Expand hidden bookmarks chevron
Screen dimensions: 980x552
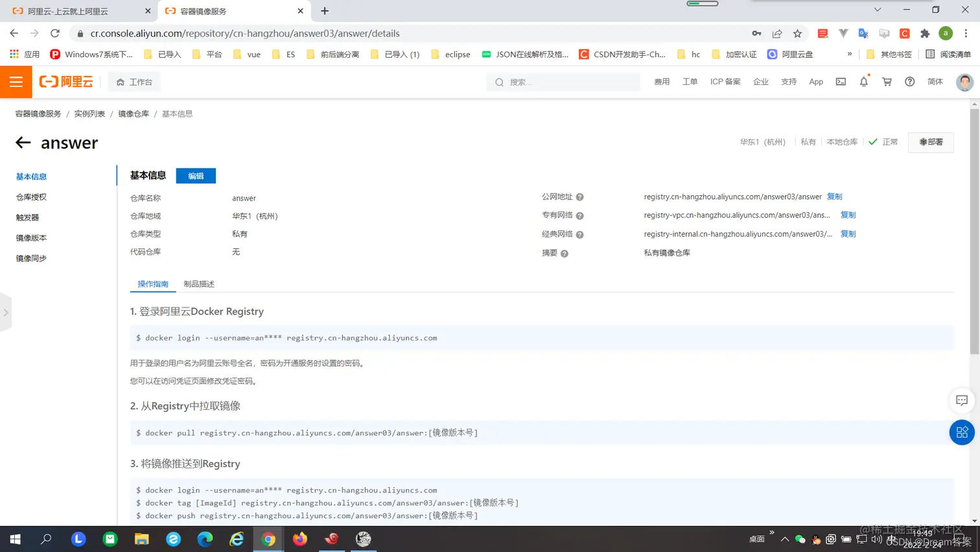tap(849, 54)
